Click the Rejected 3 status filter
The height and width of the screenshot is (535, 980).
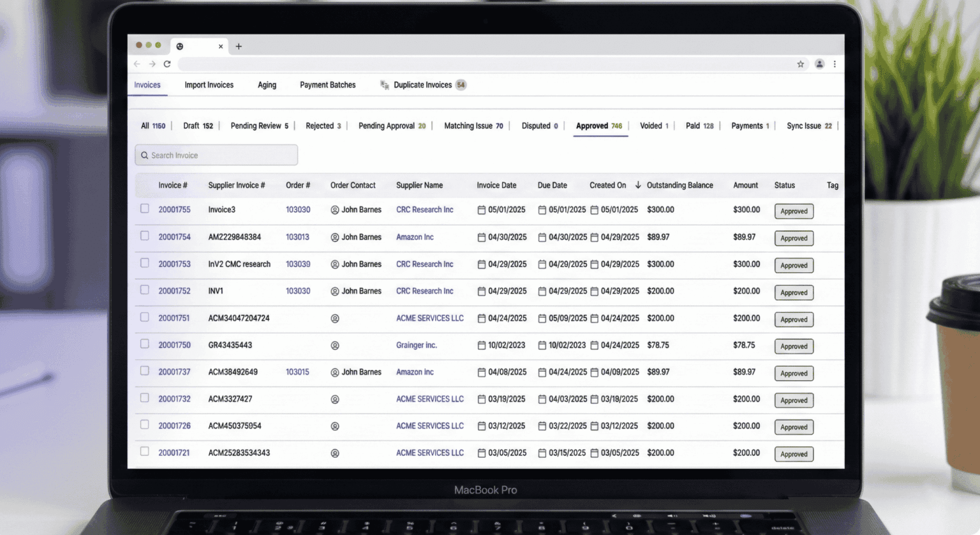pyautogui.click(x=323, y=126)
